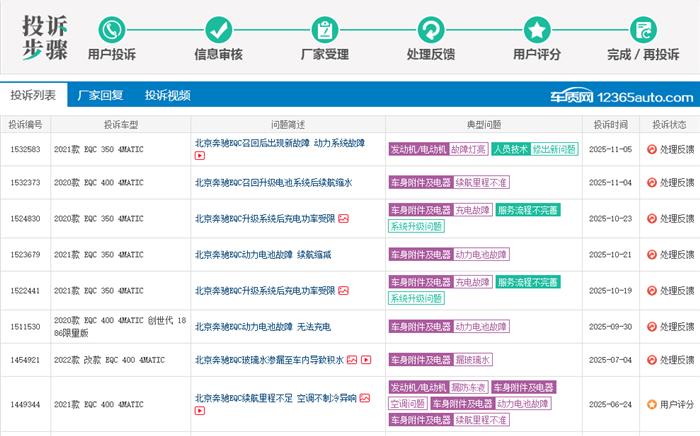
Task: Click the 投诉时间 column header
Action: [x=610, y=125]
